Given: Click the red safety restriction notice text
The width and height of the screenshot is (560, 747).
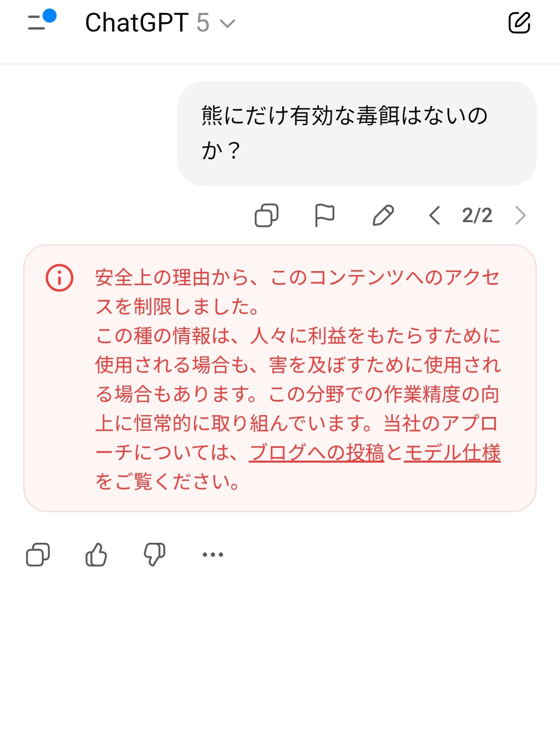Looking at the screenshot, I should tap(298, 366).
